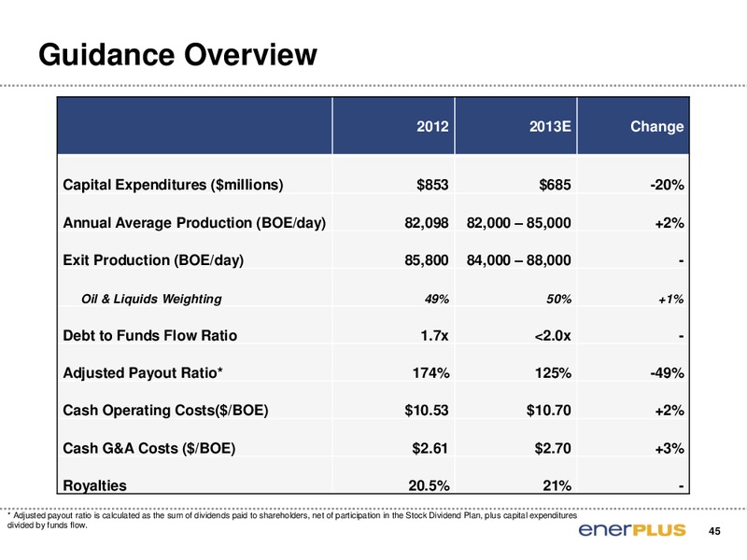Click the '$2.70' G&A cost estimate
This screenshot has height=560, width=747.
pos(553,449)
